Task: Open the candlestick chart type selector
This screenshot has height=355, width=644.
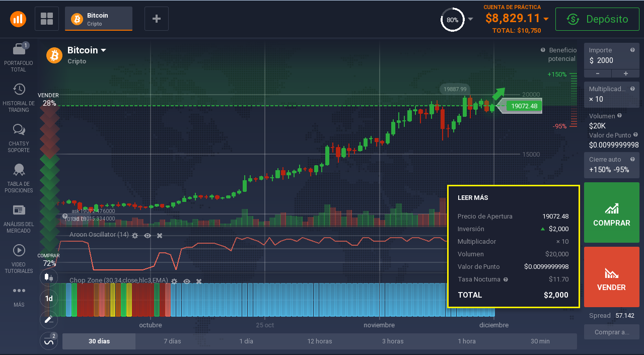Action: (49, 276)
